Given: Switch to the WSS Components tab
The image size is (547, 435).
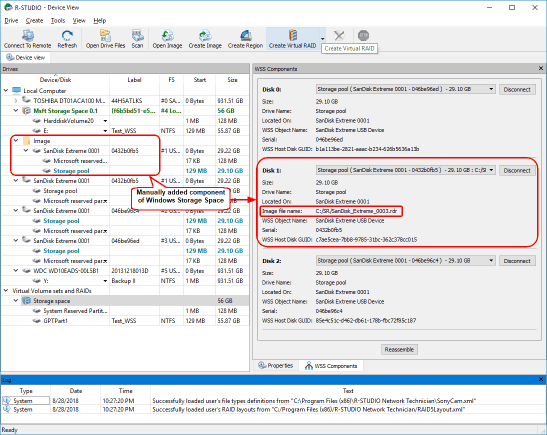Looking at the screenshot, I should (331, 366).
